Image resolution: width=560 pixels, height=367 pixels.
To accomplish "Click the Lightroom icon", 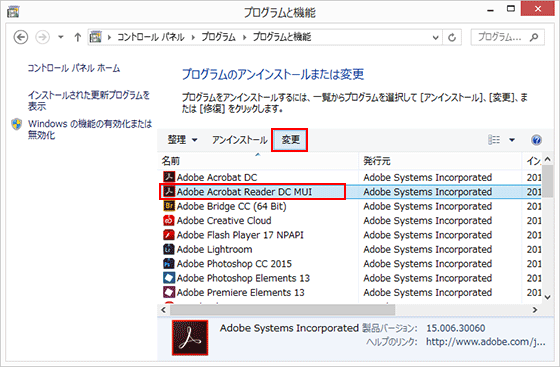I will [169, 249].
